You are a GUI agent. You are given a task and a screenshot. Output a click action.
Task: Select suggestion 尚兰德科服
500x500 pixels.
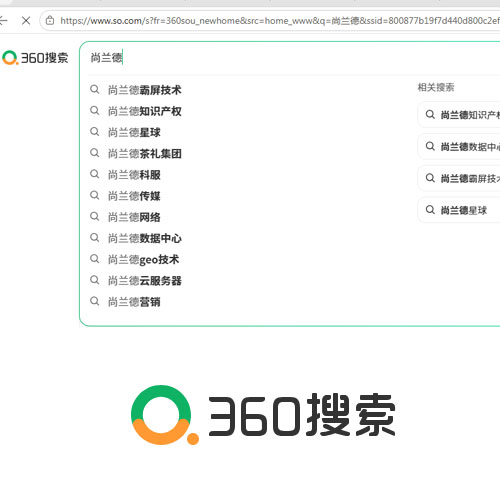point(134,175)
